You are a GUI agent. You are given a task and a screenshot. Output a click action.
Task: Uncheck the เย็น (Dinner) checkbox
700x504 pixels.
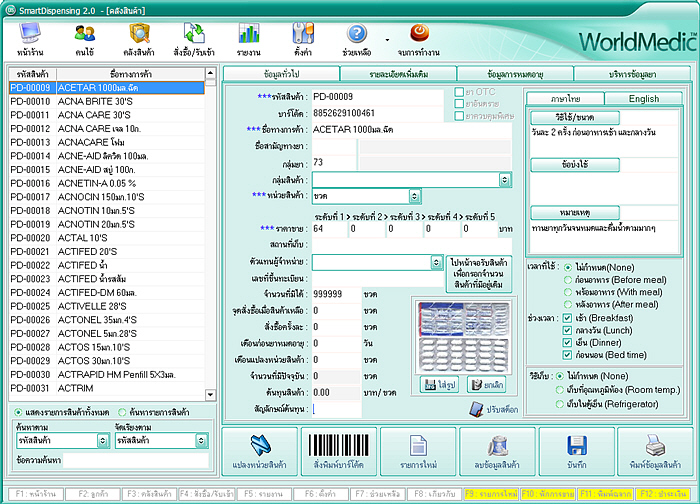coord(567,343)
